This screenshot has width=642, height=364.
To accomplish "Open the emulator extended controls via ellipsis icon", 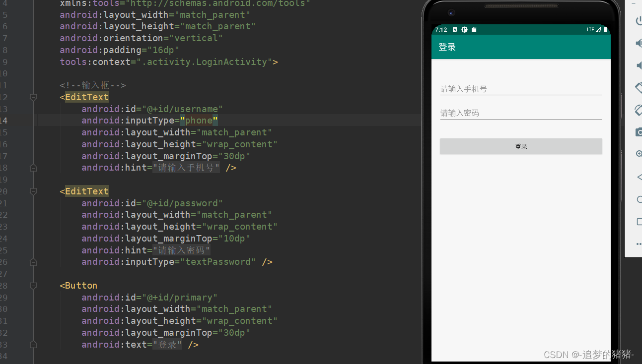I will click(x=639, y=243).
